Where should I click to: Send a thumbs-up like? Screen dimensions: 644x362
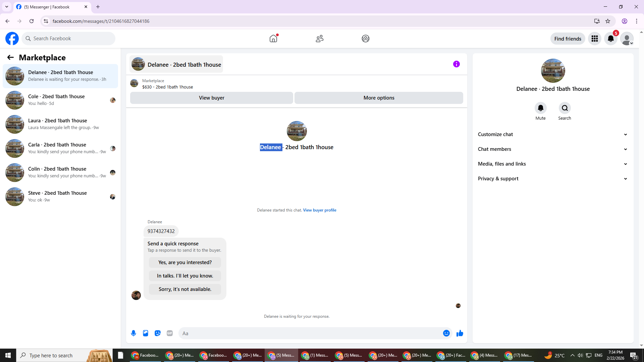point(460,333)
